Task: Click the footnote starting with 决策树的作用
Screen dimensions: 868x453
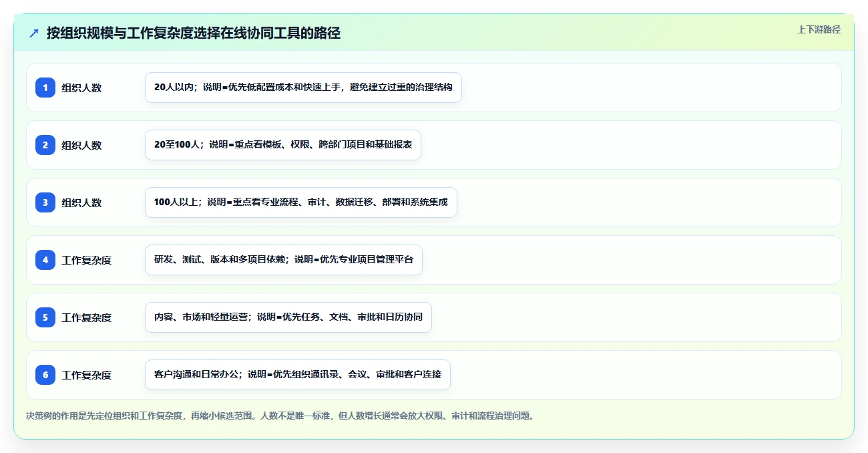Action: (x=280, y=416)
